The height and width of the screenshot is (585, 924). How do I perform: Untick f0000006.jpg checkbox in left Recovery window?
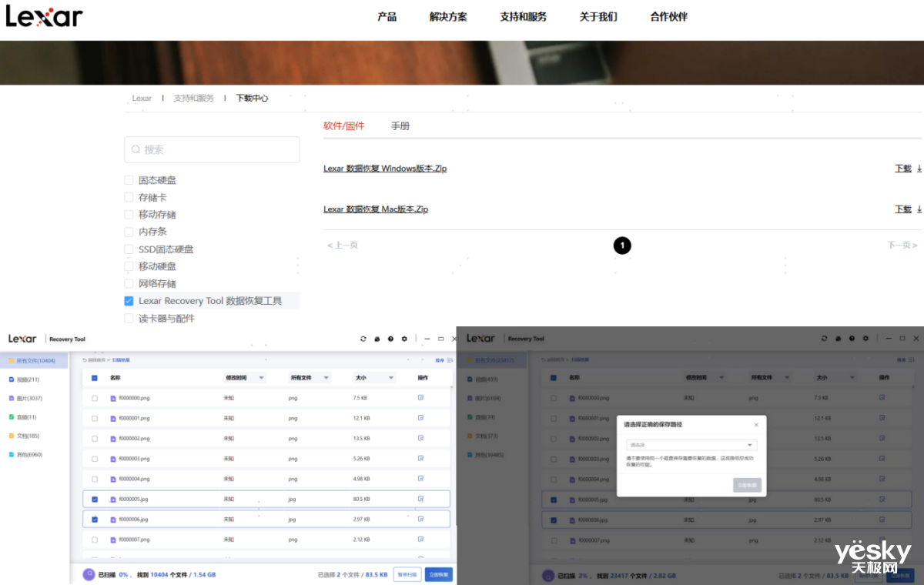pos(95,519)
